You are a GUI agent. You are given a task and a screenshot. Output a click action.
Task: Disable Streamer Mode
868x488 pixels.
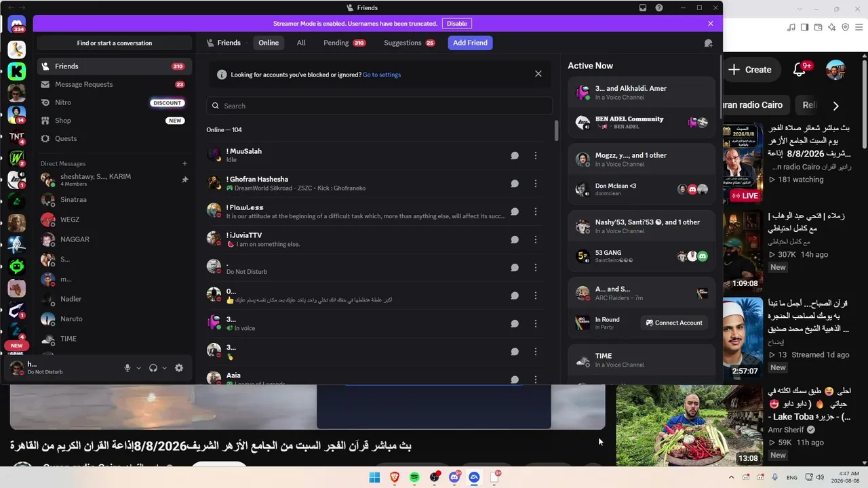click(457, 24)
